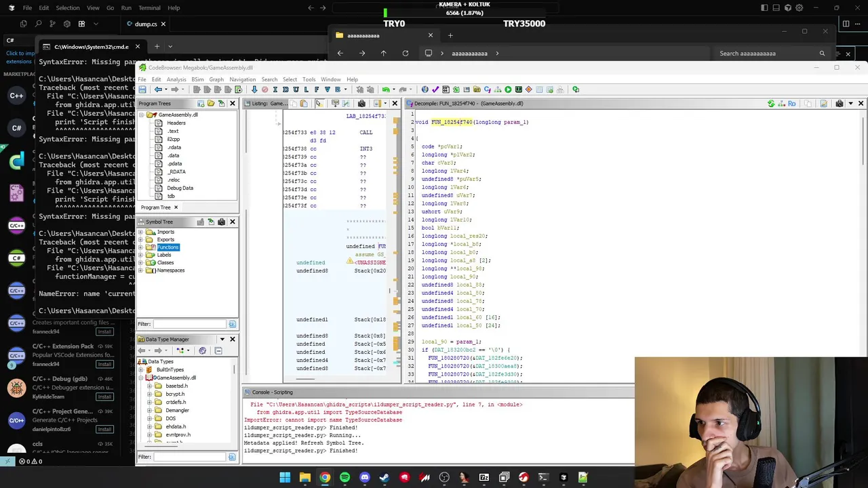Open the Ghidra Window menu
Screen dimensions: 868x488
click(331, 79)
